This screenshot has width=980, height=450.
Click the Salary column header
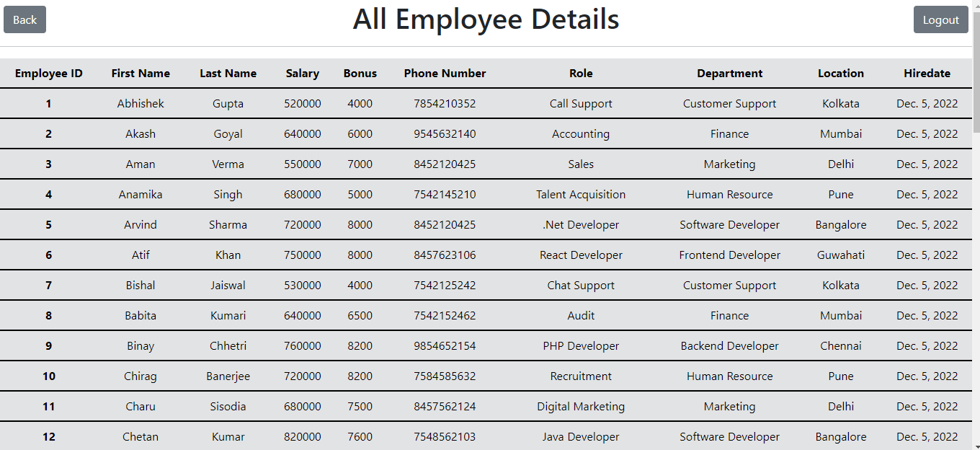[x=303, y=74]
